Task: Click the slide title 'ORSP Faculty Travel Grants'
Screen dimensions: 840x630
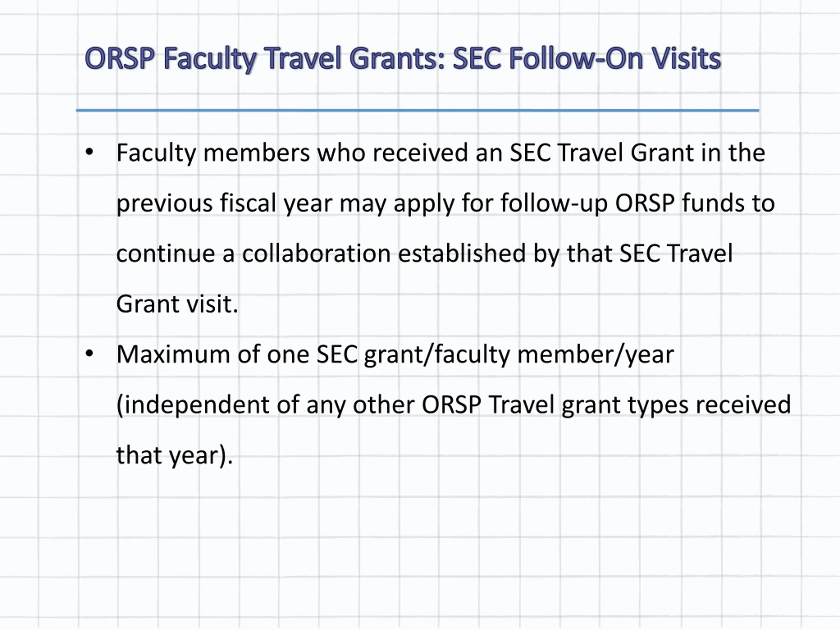Action: click(265, 59)
